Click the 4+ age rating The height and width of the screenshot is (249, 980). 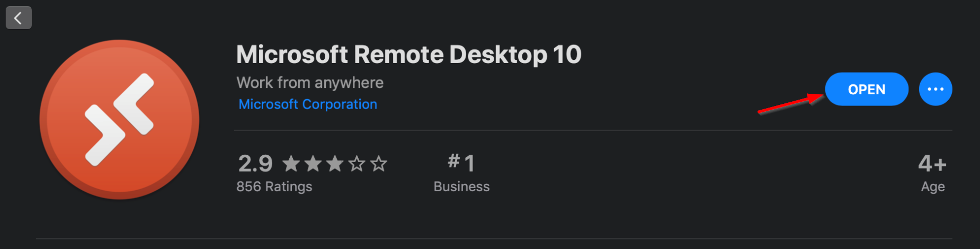(932, 164)
